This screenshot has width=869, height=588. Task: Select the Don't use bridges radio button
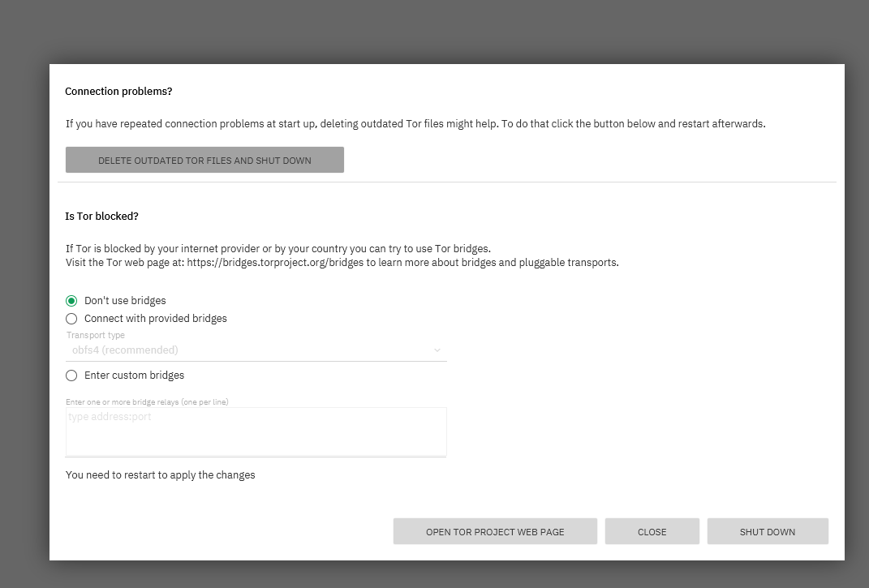71,301
